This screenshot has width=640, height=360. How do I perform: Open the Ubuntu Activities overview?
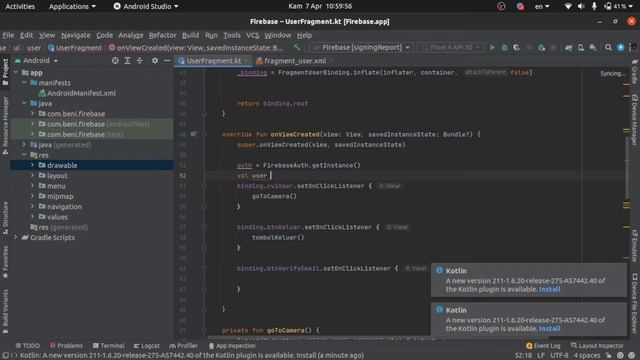(x=20, y=6)
